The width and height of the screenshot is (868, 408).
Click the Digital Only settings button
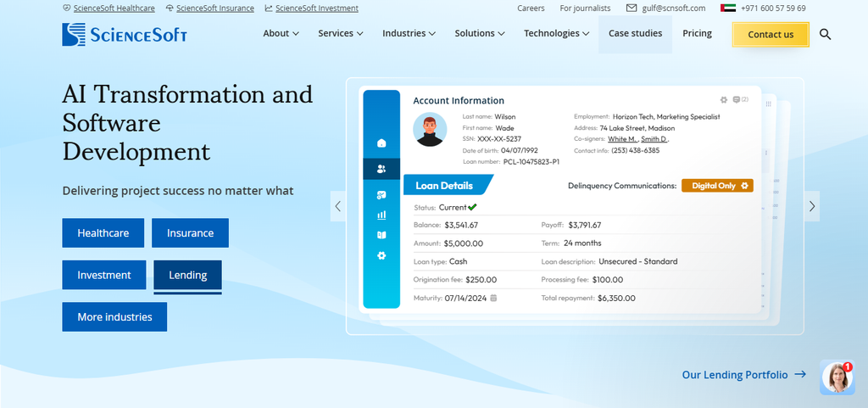[717, 186]
